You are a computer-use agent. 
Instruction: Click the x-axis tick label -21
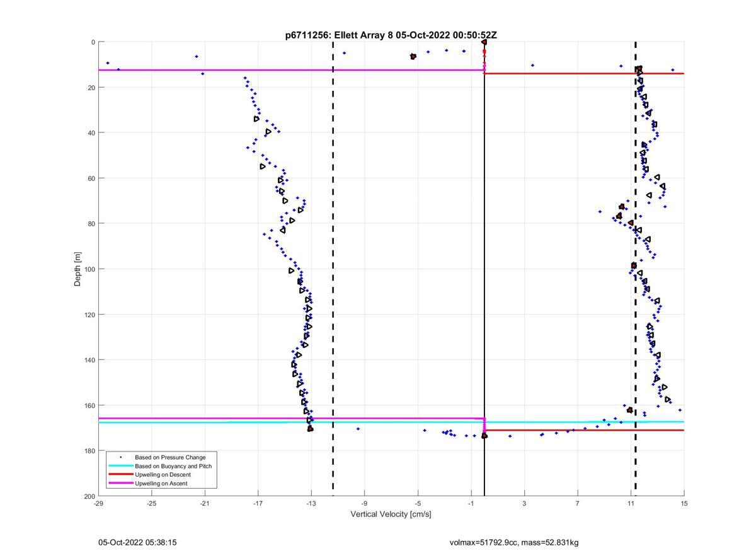[205, 503]
